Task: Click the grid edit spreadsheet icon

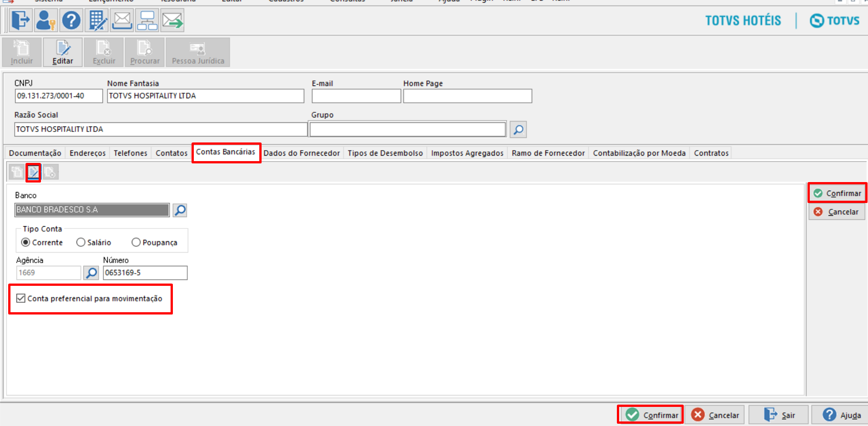Action: click(x=97, y=20)
